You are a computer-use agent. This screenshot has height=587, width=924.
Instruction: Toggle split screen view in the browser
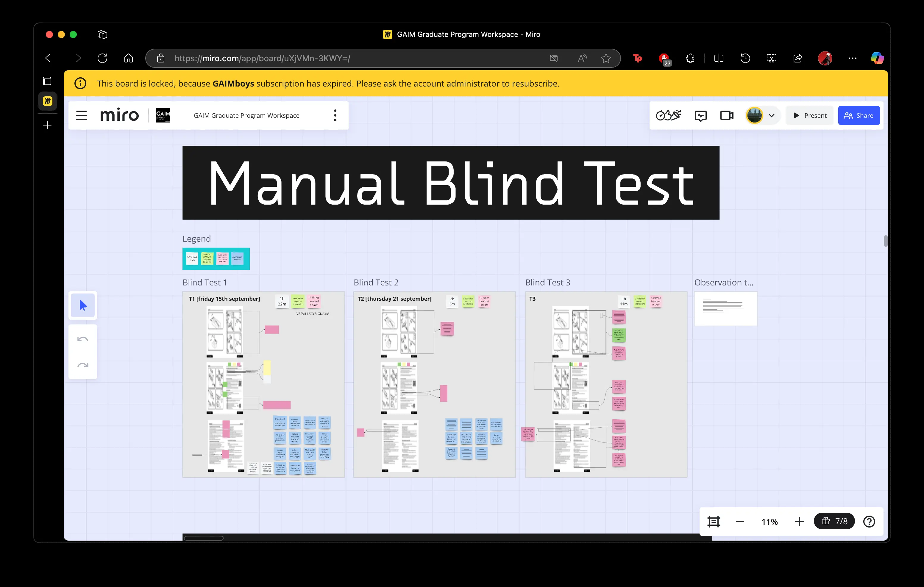pyautogui.click(x=719, y=58)
